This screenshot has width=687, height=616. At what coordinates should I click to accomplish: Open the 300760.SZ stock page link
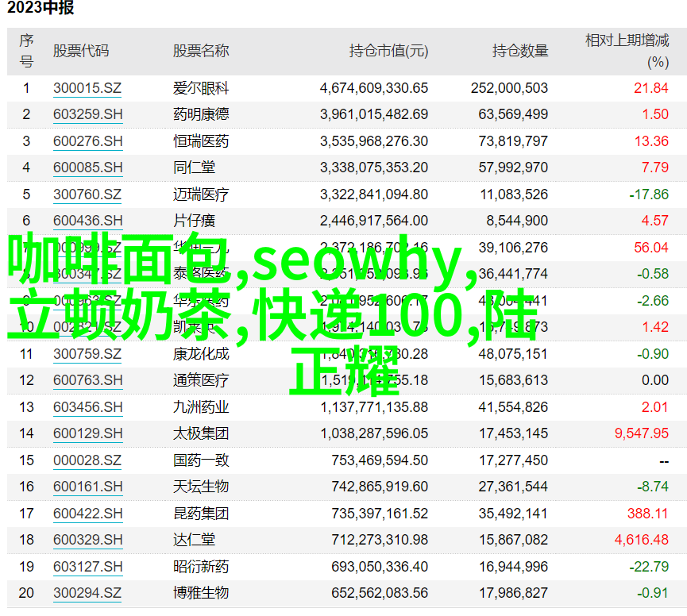87,194
